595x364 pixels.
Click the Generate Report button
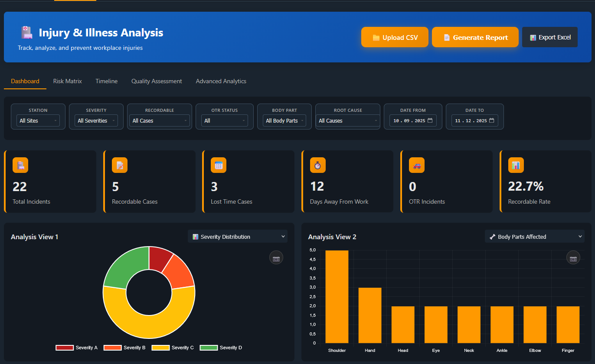coord(475,37)
